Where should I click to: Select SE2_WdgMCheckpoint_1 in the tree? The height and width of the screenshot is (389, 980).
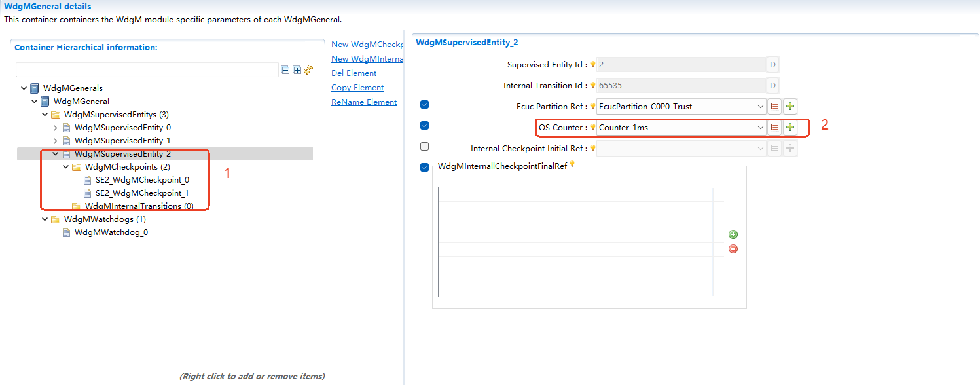[x=141, y=193]
